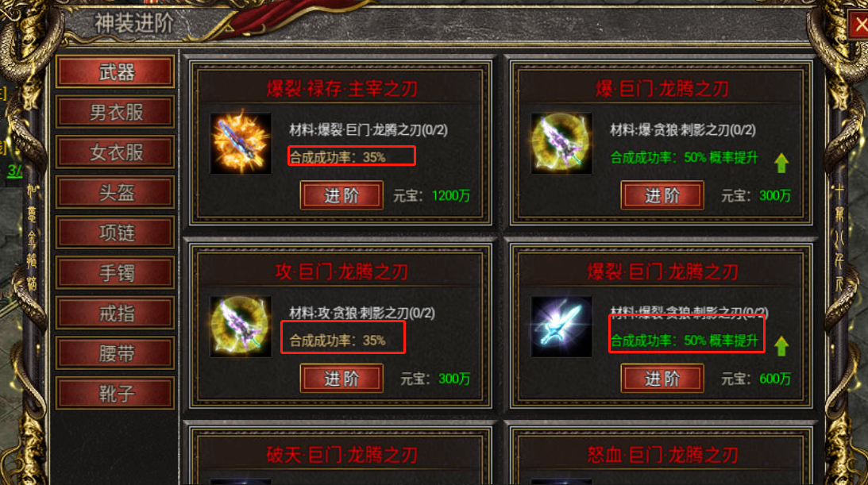Click 进阶 for 爆·巨门·龙腾之刃
Image resolution: width=868 pixels, height=485 pixels.
pos(662,195)
